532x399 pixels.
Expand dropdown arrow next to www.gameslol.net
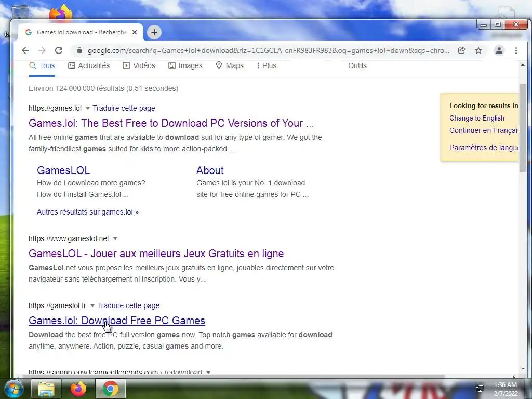coord(115,239)
